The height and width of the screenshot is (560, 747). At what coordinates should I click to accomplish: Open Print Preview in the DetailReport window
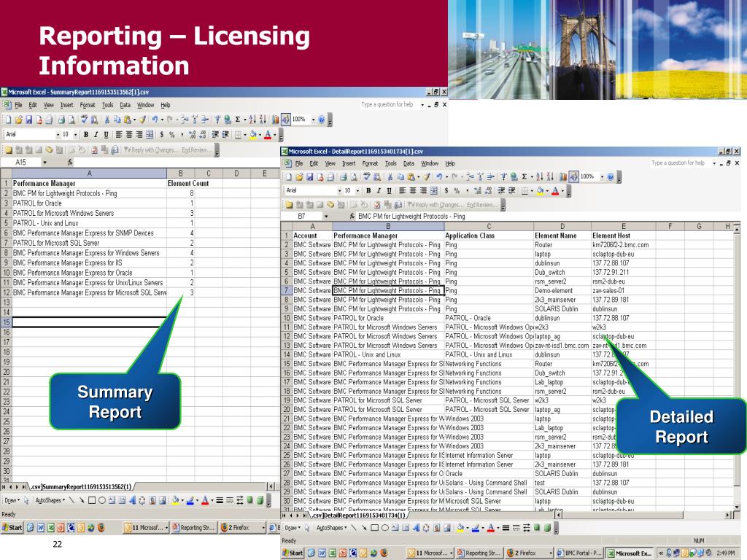point(354,177)
